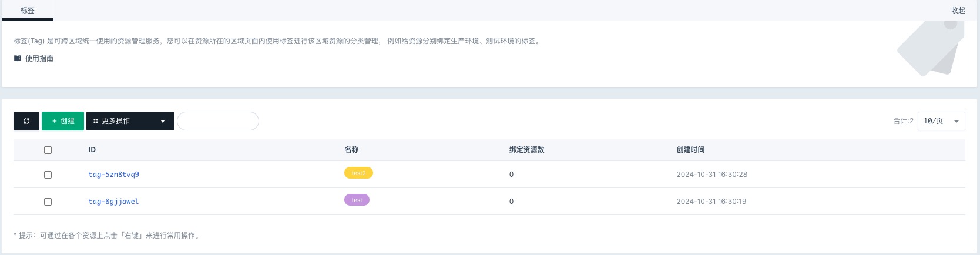
Task: Collapse the panel via 收起
Action: [958, 11]
